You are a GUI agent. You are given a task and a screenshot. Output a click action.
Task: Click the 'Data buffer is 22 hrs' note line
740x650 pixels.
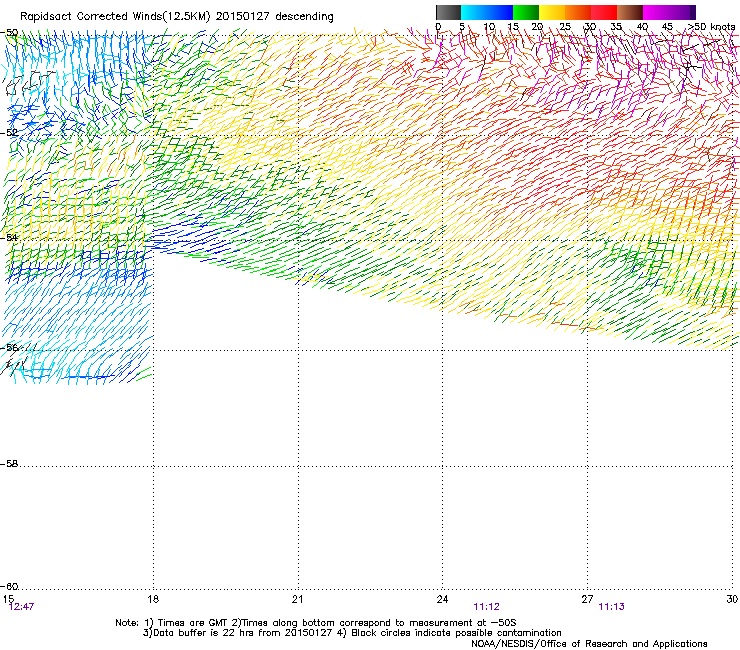(353, 633)
